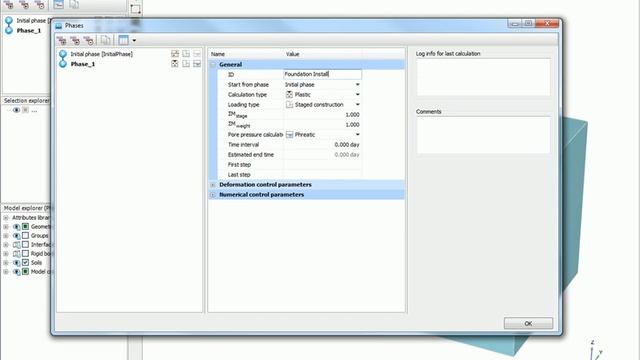Image resolution: width=640 pixels, height=360 pixels.
Task: Toggle the Soils activation checkbox
Action: pyautogui.click(x=25, y=262)
